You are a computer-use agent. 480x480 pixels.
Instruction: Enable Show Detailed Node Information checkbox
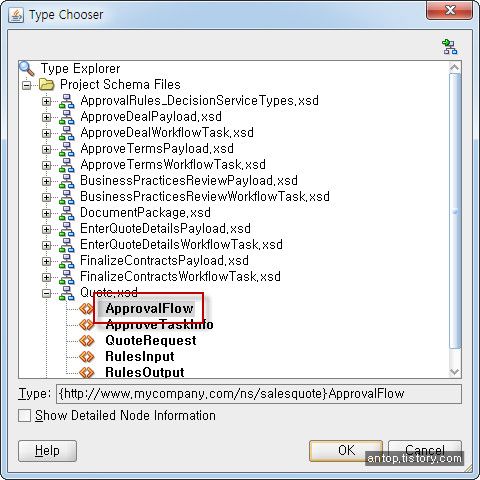(x=24, y=416)
